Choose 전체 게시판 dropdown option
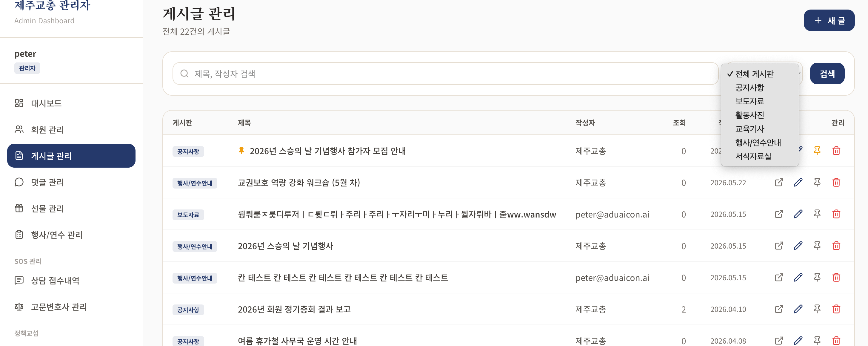The width and height of the screenshot is (868, 346). tap(759, 74)
